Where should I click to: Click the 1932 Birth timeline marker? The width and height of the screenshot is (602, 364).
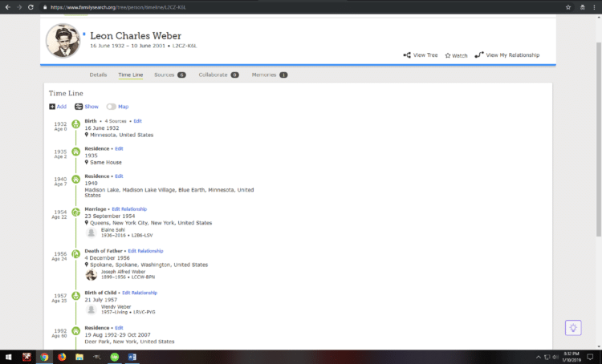tap(76, 124)
